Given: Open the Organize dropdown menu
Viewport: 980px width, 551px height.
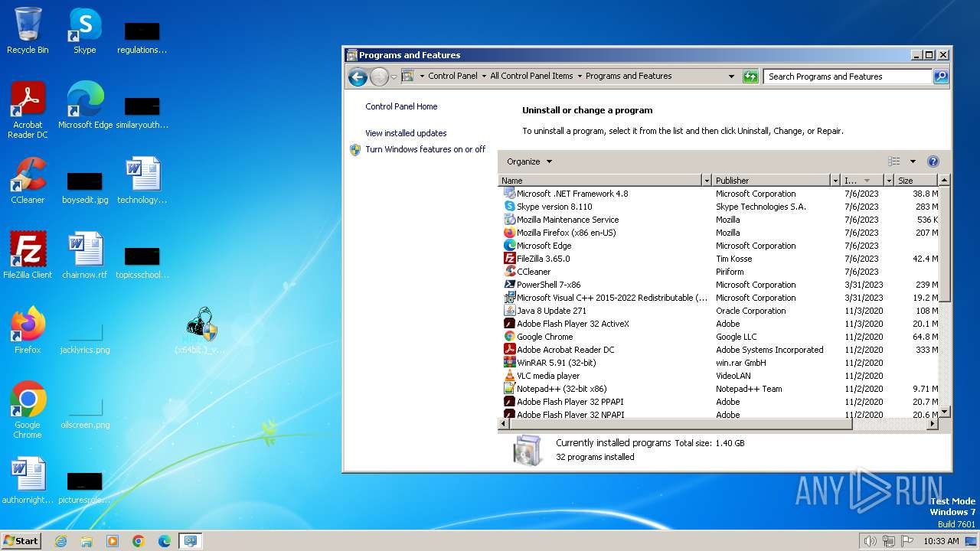Looking at the screenshot, I should click(x=529, y=161).
